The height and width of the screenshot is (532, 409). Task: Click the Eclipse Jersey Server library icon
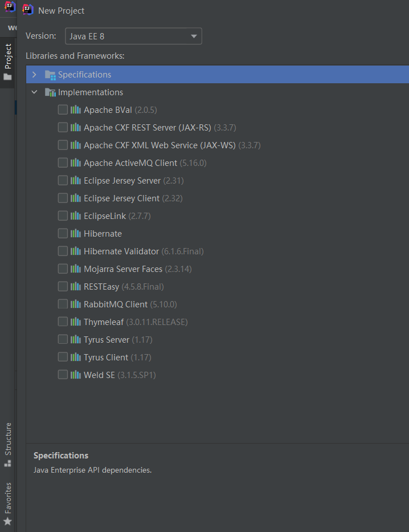pyautogui.click(x=76, y=180)
